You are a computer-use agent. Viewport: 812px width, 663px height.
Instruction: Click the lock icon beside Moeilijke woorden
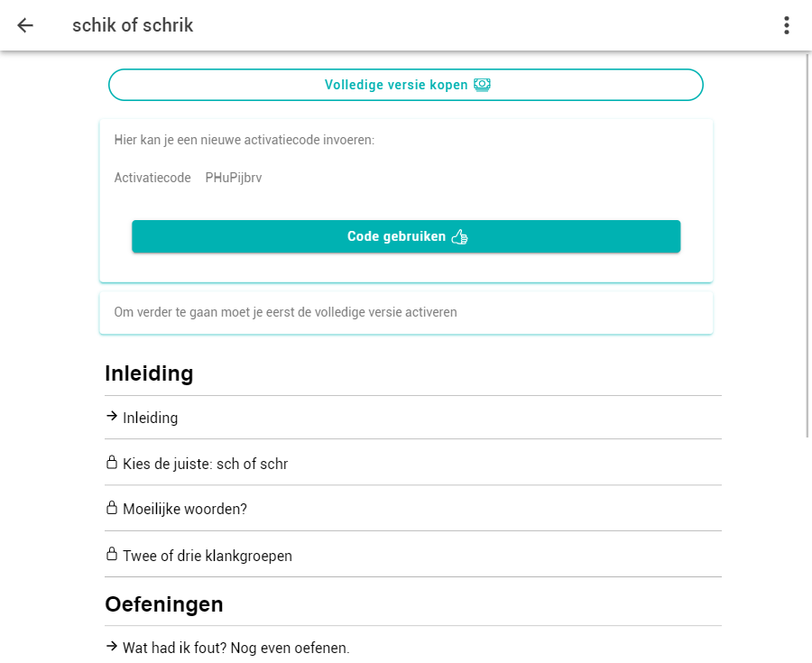(x=112, y=508)
